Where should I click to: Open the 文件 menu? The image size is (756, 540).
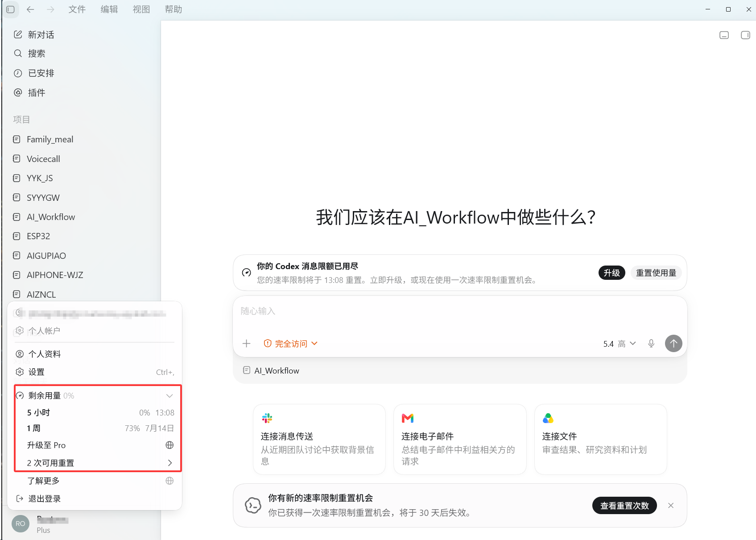tap(77, 9)
